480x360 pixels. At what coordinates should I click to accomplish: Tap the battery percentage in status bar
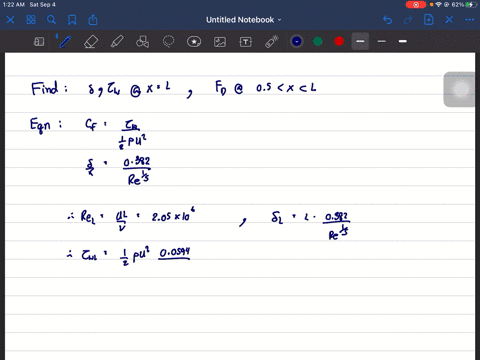click(x=458, y=5)
